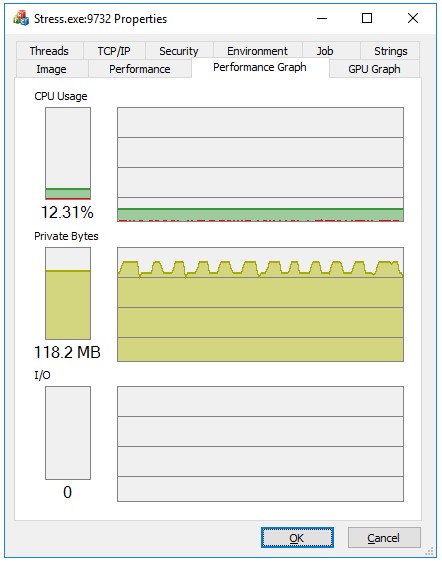The image size is (442, 564).
Task: Click the Private Bytes history graph
Action: click(260, 304)
